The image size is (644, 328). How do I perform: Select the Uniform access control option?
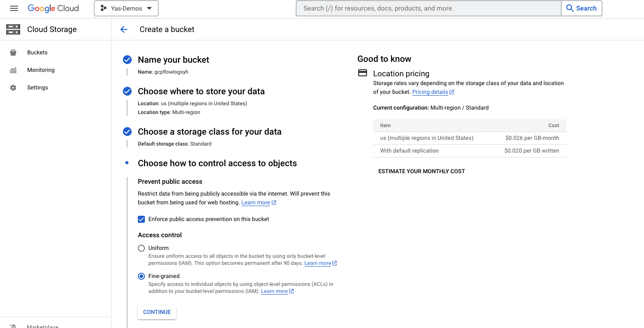pos(141,248)
